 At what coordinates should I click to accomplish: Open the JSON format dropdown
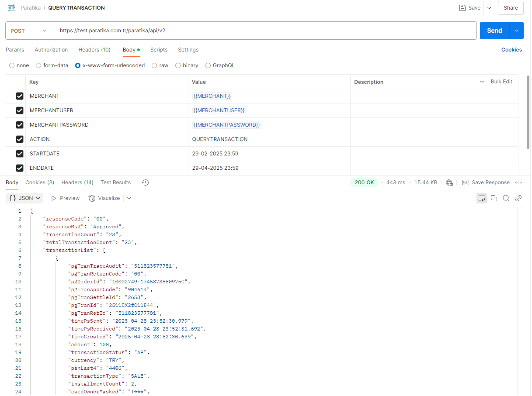25,198
